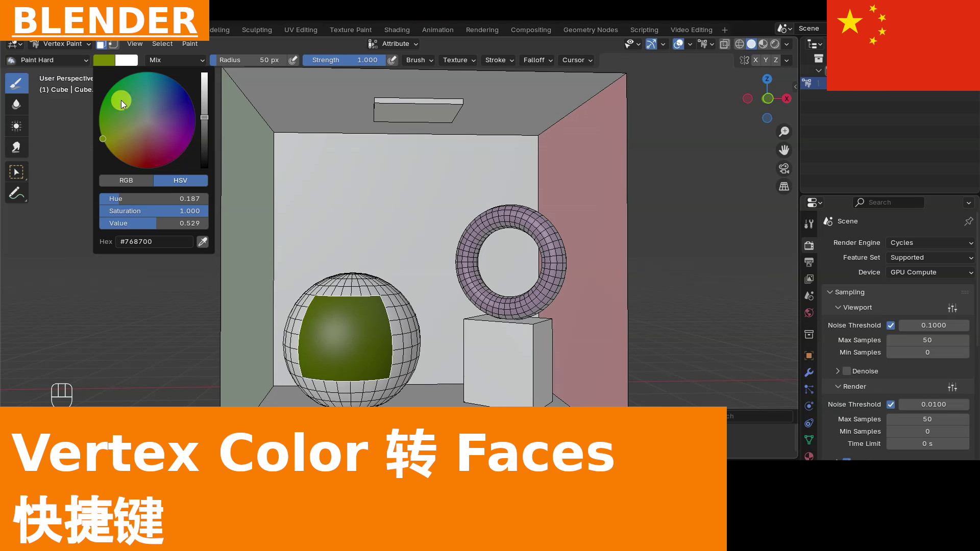Switch to the Geometry Nodes workspace tab
Viewport: 980px width, 551px height.
[x=591, y=30]
